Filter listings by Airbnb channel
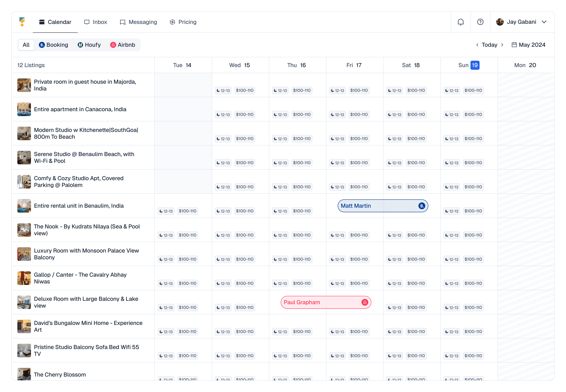Screen dimensions: 566x392 coord(123,45)
